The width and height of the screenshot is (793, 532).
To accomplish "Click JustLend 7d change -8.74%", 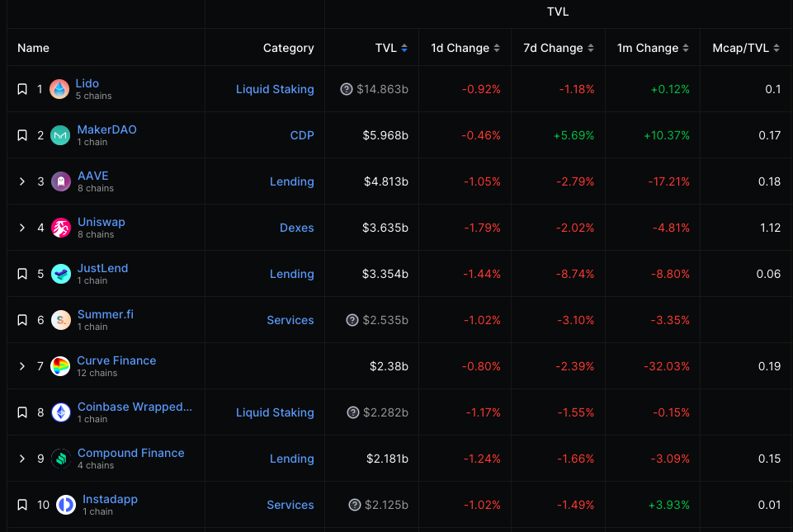I will tap(575, 274).
